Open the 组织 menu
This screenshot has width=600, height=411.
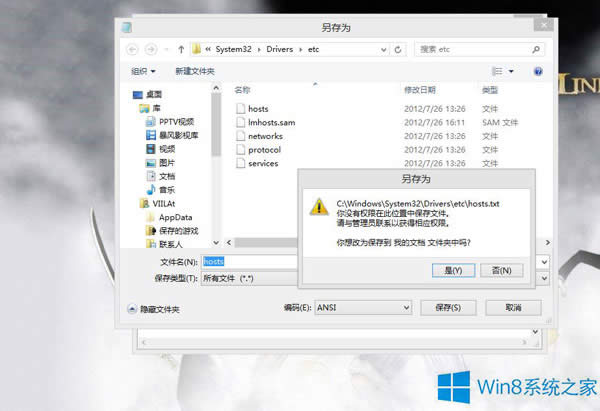click(143, 71)
